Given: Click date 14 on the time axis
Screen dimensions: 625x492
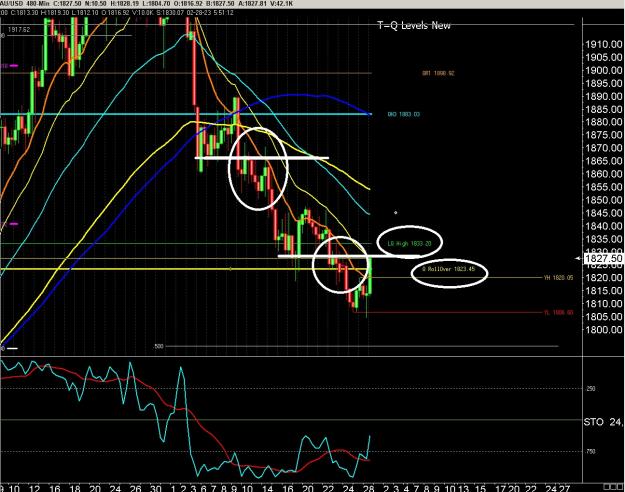Looking at the screenshot, I should pos(267,488).
